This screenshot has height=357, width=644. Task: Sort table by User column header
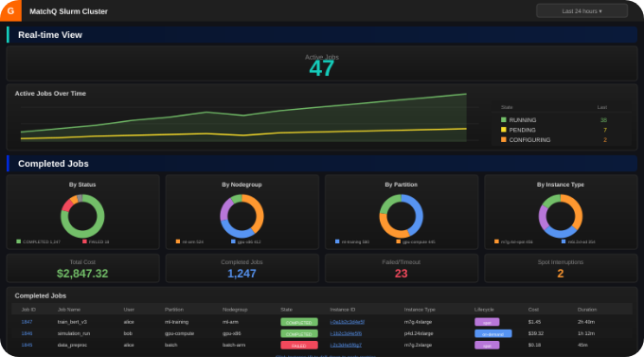pos(129,310)
